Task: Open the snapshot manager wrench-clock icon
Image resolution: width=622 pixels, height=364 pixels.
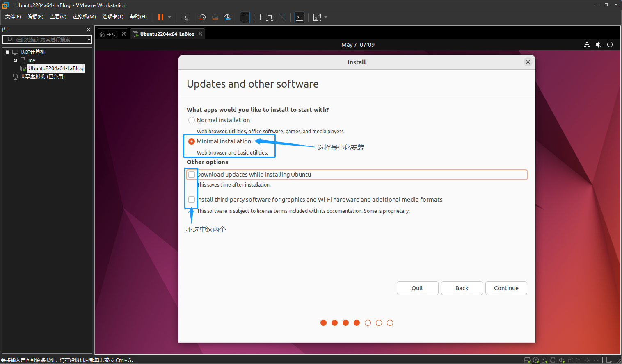Action: [227, 17]
